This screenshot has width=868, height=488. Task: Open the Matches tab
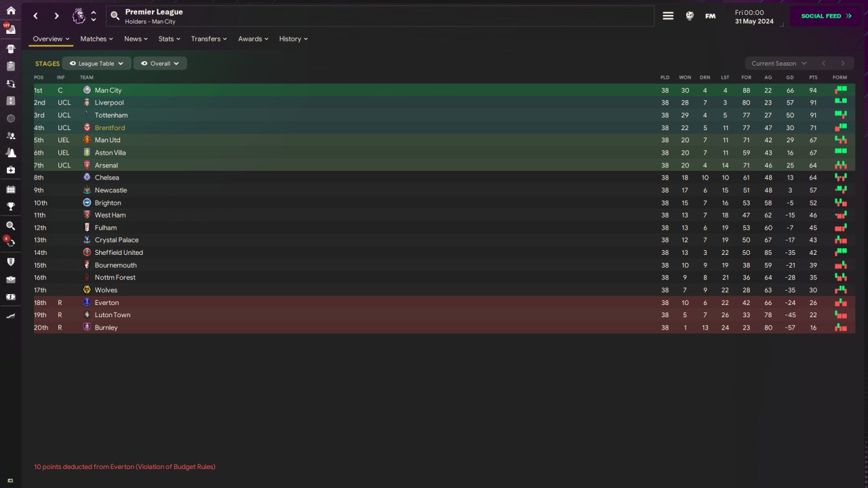(x=96, y=39)
